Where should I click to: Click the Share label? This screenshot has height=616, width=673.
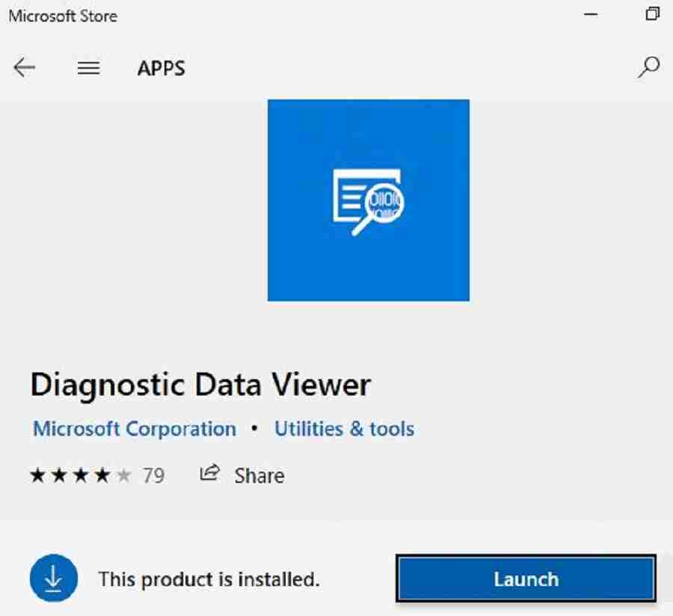click(x=259, y=475)
